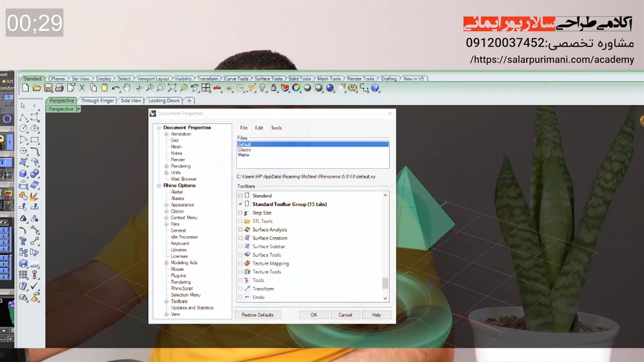This screenshot has height=362, width=644.
Task: Click the Print icon in Standard toolbar
Action: tap(59, 88)
